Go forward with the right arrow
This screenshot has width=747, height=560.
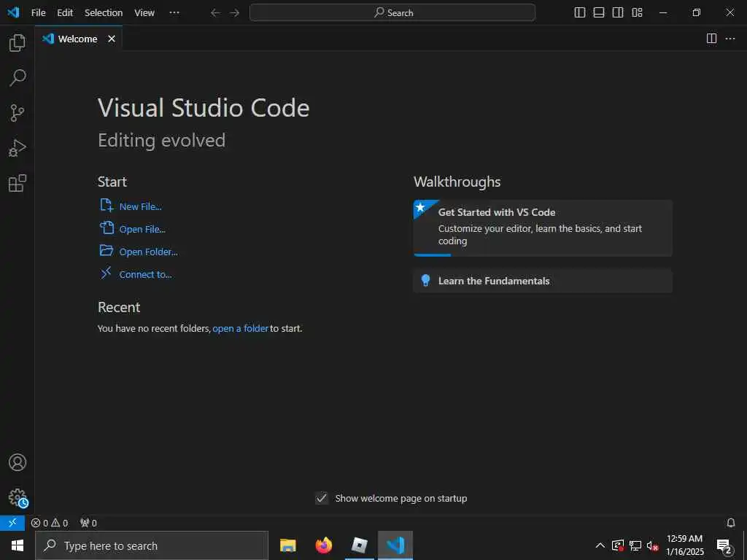(235, 13)
